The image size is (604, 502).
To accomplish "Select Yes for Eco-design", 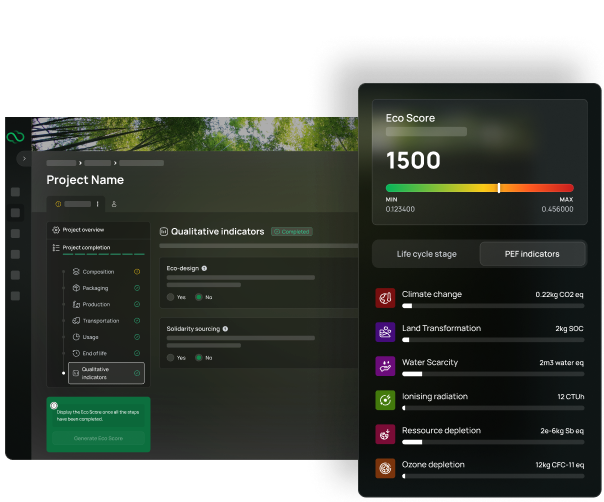I will tap(171, 297).
